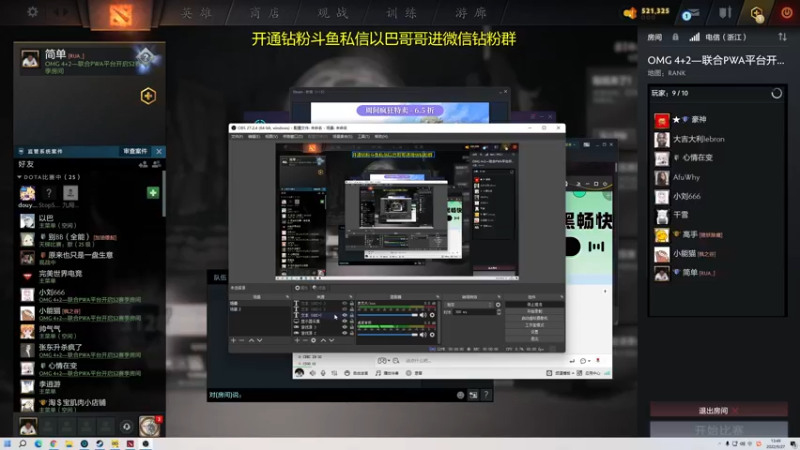Open the 游廊 (Arcade) tab
800x450 pixels.
click(x=471, y=13)
